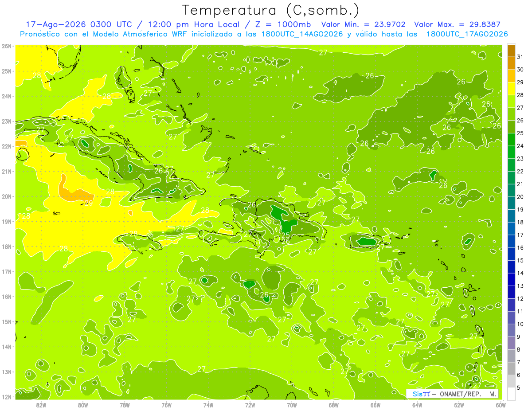532x411 pixels.
Task: Select the valid-until time '1800UTC_17AGO2026'
Action: [467, 34]
